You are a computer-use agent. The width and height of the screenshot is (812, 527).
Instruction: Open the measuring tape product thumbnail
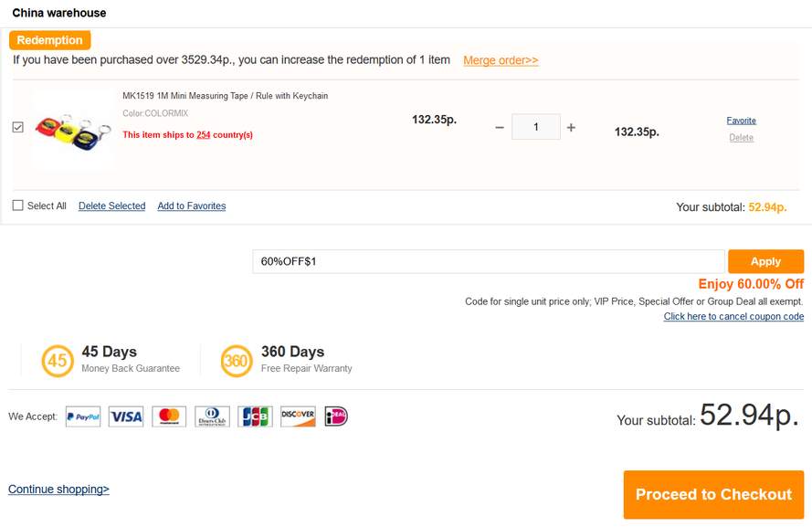click(73, 130)
